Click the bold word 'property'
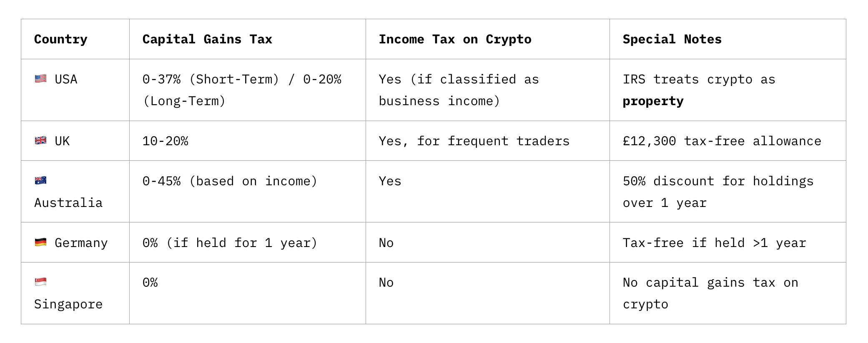This screenshot has height=343, width=868. tap(653, 101)
